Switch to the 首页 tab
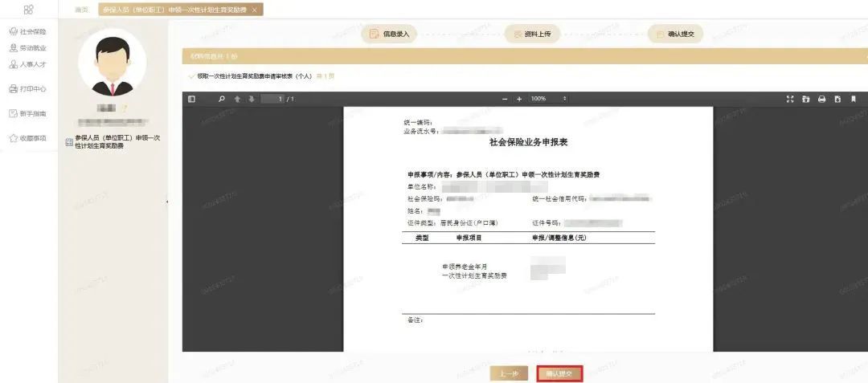The width and height of the screenshot is (868, 383). point(81,10)
